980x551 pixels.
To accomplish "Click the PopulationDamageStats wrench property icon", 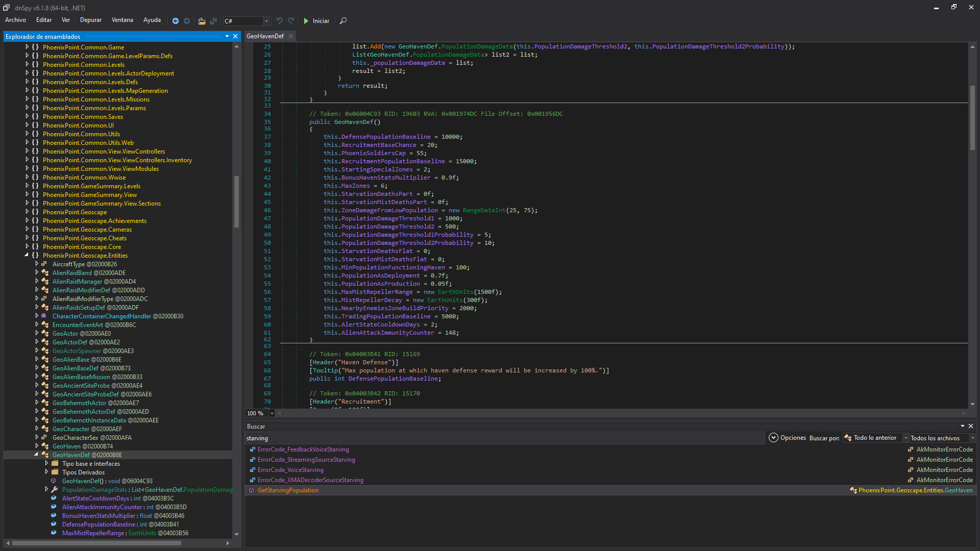I will pyautogui.click(x=55, y=489).
